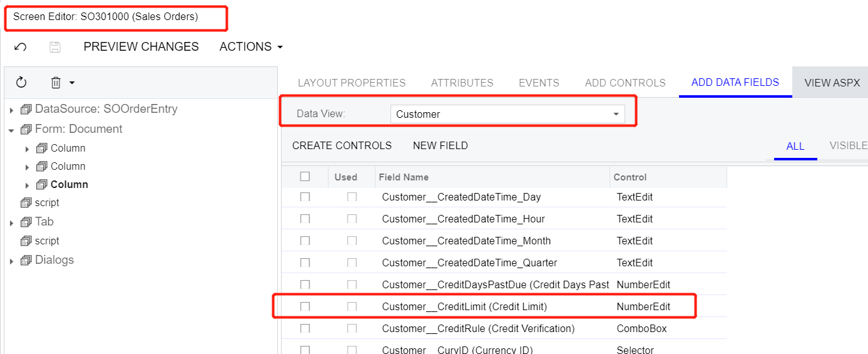Collapse the Form: Document node
Screen dimensions: 868x354
click(11, 130)
